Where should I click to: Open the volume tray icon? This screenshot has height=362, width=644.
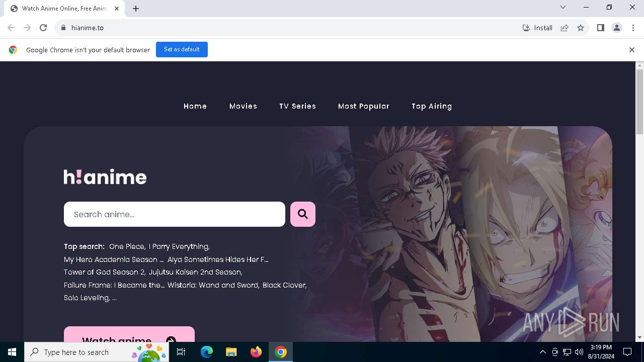(579, 352)
